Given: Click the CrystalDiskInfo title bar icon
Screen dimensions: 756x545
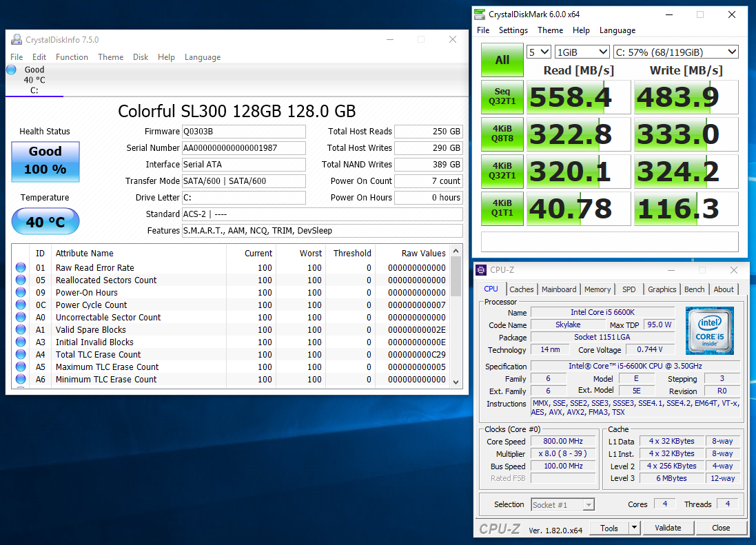Looking at the screenshot, I should click(17, 40).
